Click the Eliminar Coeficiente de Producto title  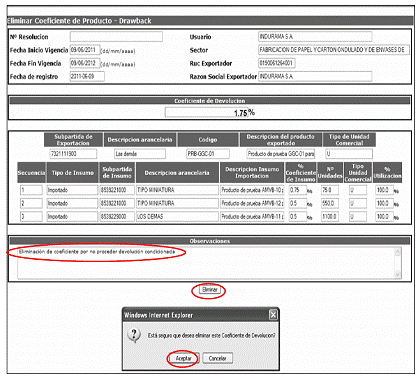[x=79, y=21]
